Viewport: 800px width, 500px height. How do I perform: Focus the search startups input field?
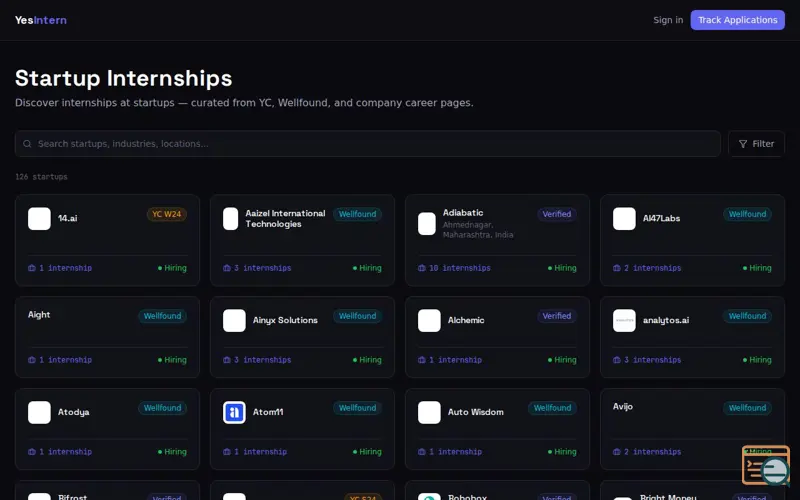[x=367, y=143]
